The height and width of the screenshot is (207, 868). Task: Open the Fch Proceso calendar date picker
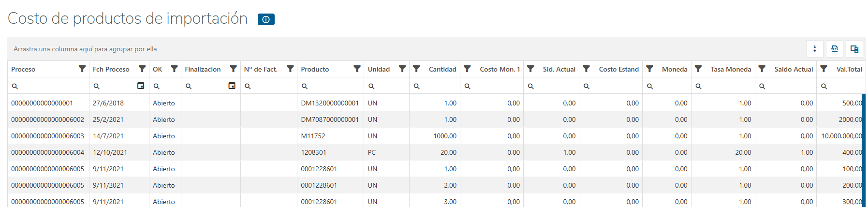pos(141,86)
